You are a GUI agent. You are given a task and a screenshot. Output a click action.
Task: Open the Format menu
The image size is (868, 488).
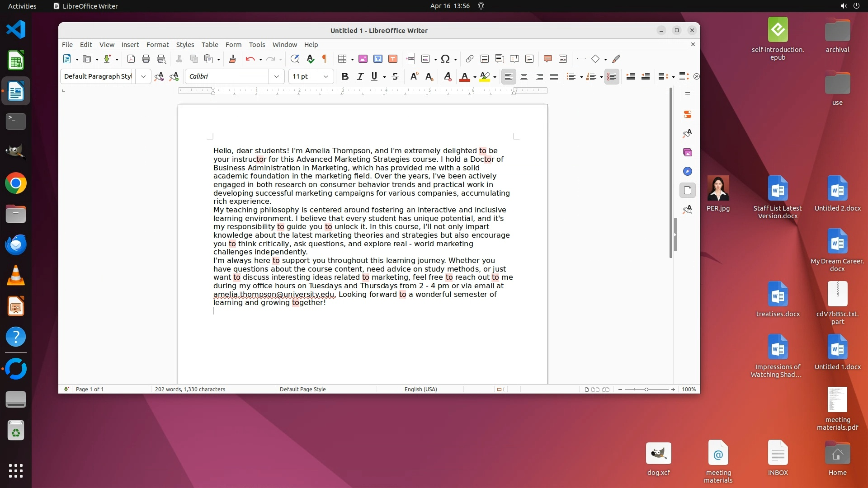(157, 45)
